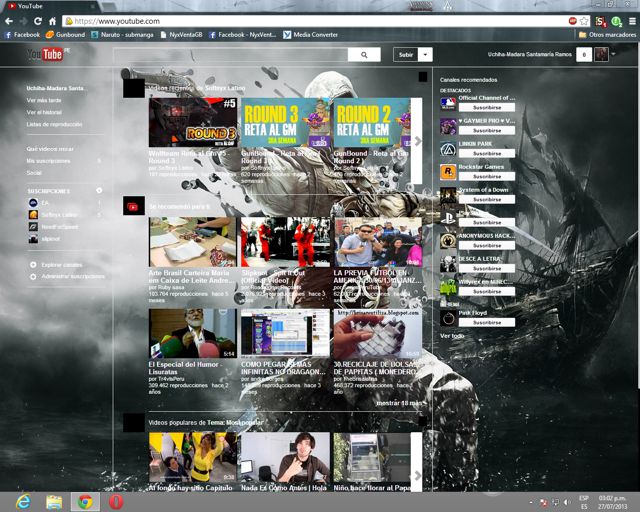Launch Internet Explorer from the taskbar
The width and height of the screenshot is (640, 512).
tap(23, 501)
